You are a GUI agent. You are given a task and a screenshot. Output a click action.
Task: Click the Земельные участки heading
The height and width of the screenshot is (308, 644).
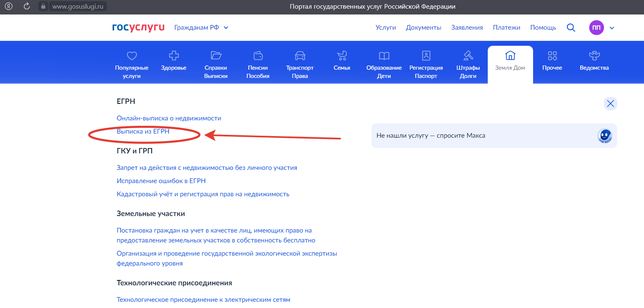151,214
